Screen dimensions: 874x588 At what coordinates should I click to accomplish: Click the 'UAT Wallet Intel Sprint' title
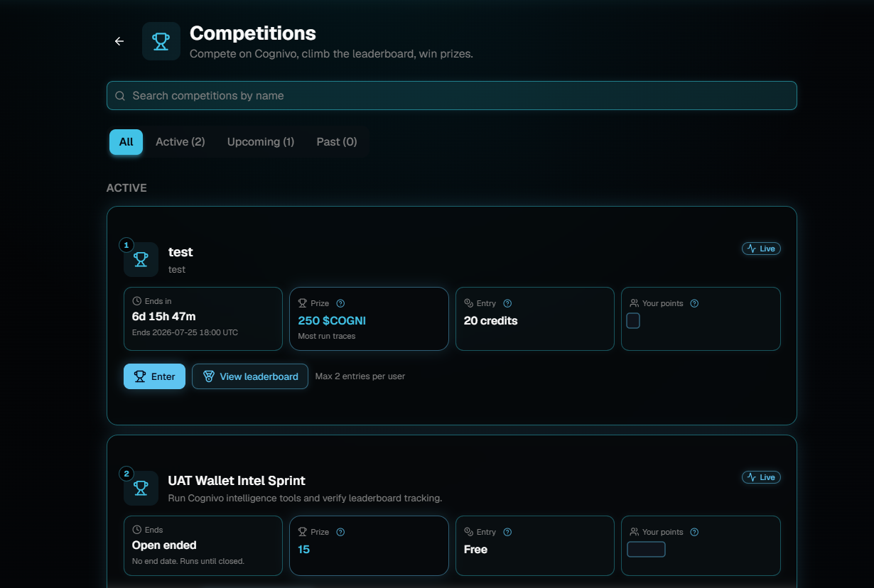[237, 481]
